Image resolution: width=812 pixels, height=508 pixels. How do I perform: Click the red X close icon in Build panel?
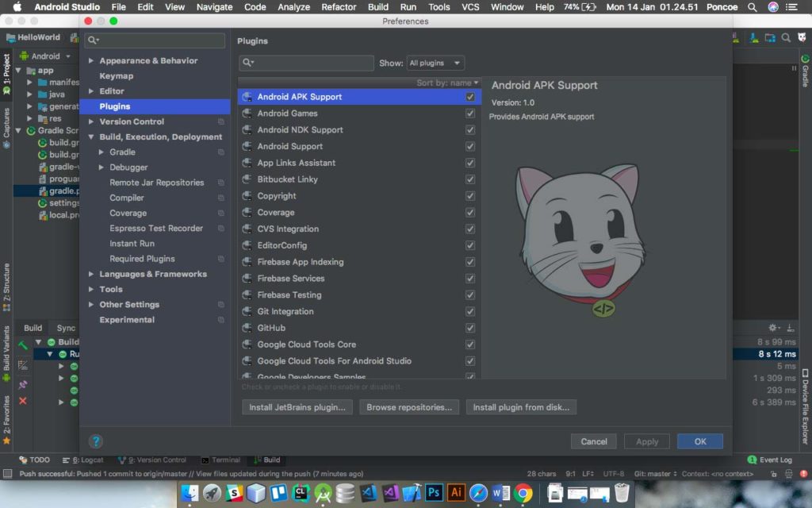tap(23, 401)
